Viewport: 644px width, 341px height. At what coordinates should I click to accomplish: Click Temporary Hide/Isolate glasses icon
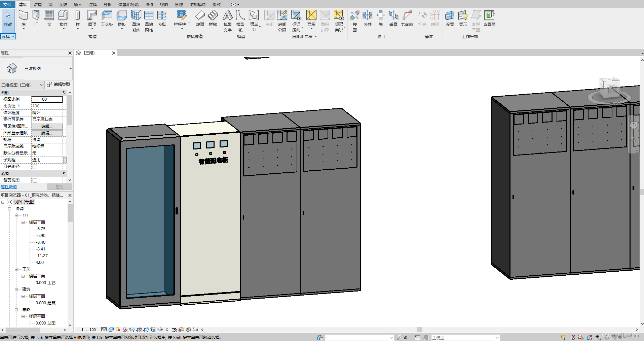pyautogui.click(x=160, y=330)
